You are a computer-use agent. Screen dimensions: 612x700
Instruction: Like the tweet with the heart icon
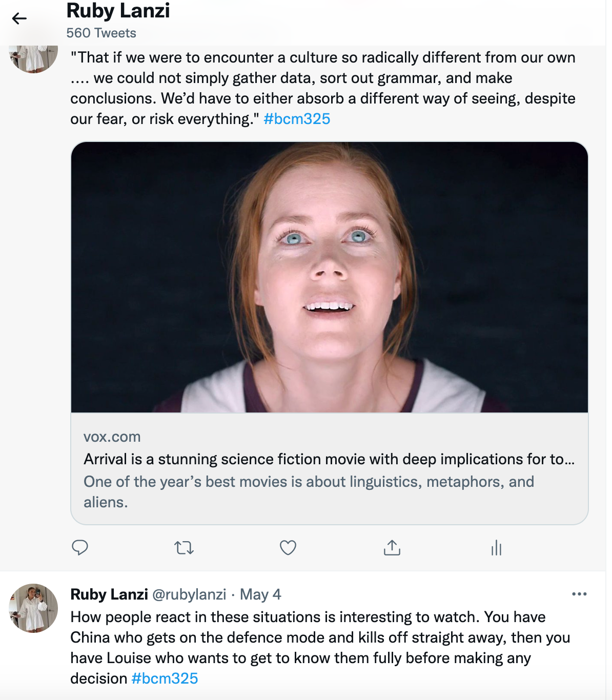click(288, 548)
